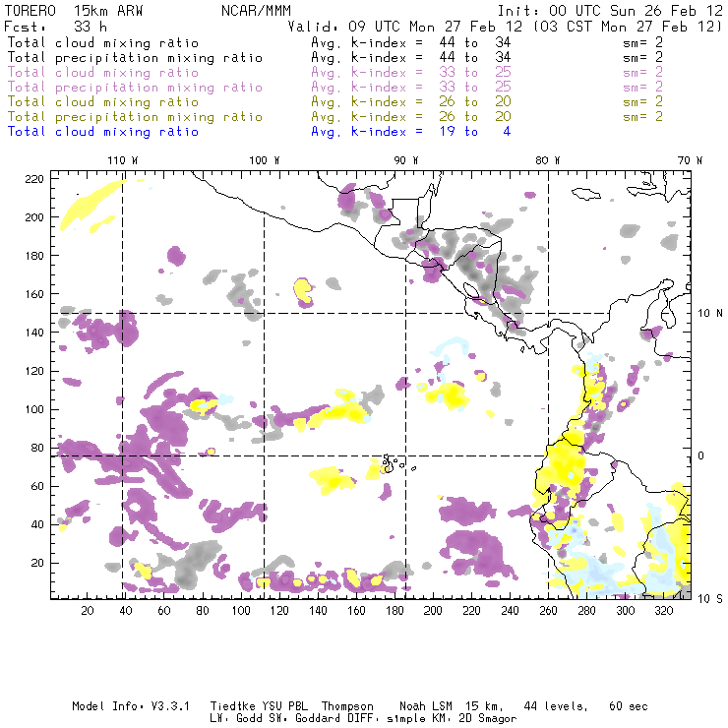Click the 'NCAR/MMM' header label
728x728 pixels.
pyautogui.click(x=256, y=11)
